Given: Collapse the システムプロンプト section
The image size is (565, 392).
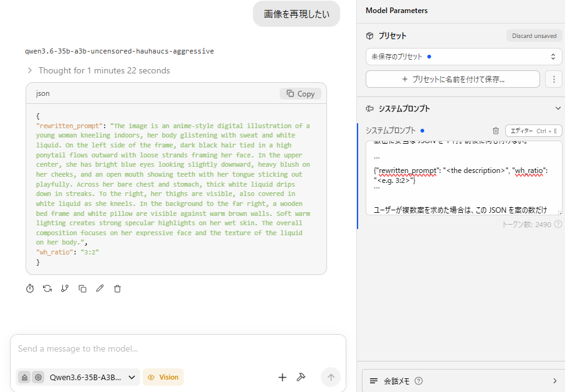Looking at the screenshot, I should tap(558, 108).
